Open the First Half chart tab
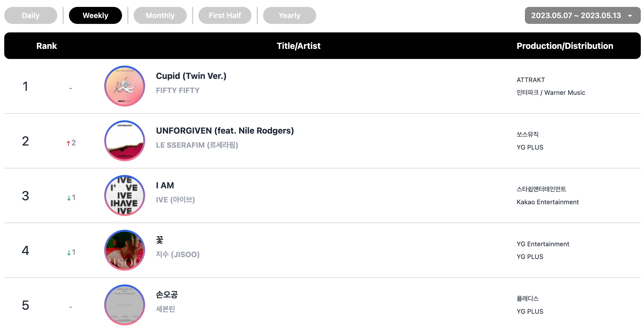 click(x=225, y=15)
